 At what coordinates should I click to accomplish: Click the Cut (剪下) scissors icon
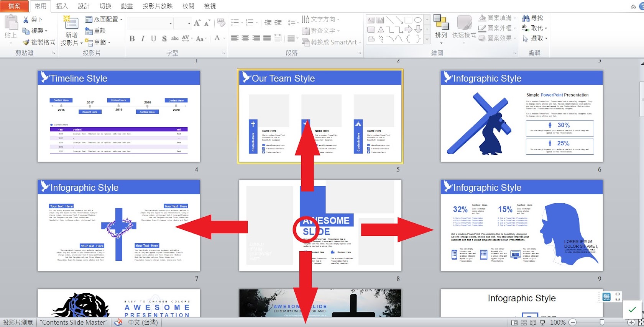(x=26, y=19)
